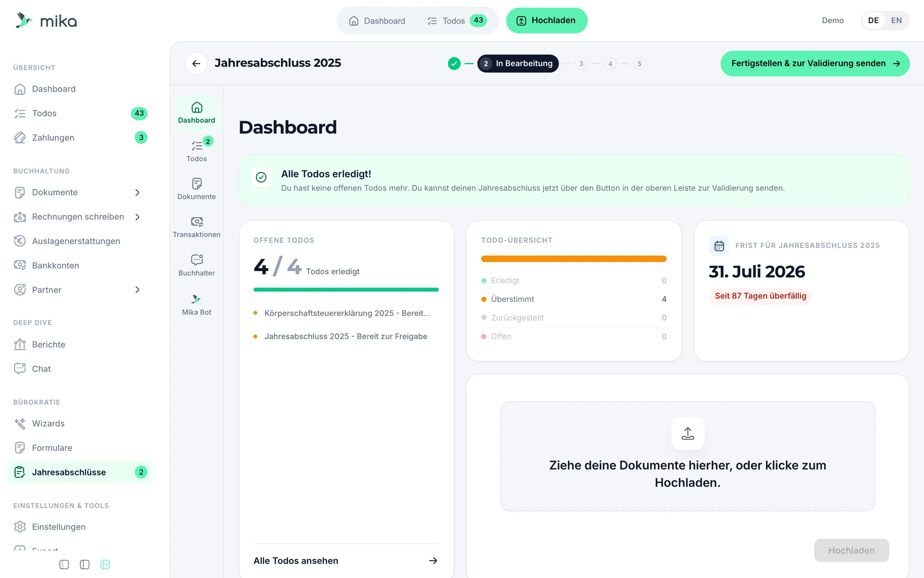
Task: Click the upload icon in drop zone
Action: coord(688,433)
